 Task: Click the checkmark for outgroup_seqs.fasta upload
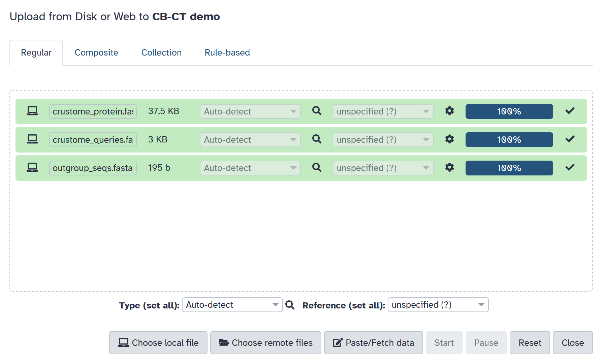pyautogui.click(x=570, y=167)
